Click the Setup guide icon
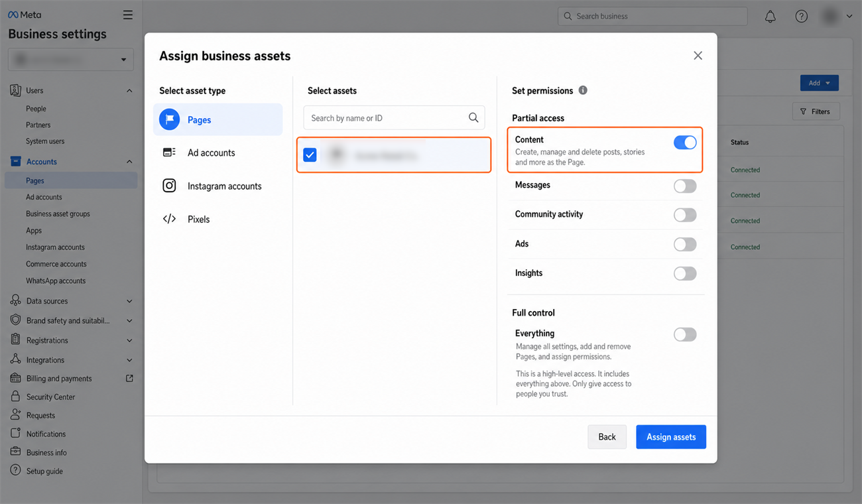 (x=15, y=471)
